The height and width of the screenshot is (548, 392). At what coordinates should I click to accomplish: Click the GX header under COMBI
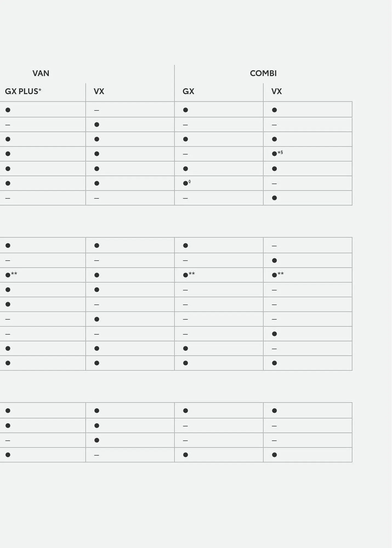[188, 91]
